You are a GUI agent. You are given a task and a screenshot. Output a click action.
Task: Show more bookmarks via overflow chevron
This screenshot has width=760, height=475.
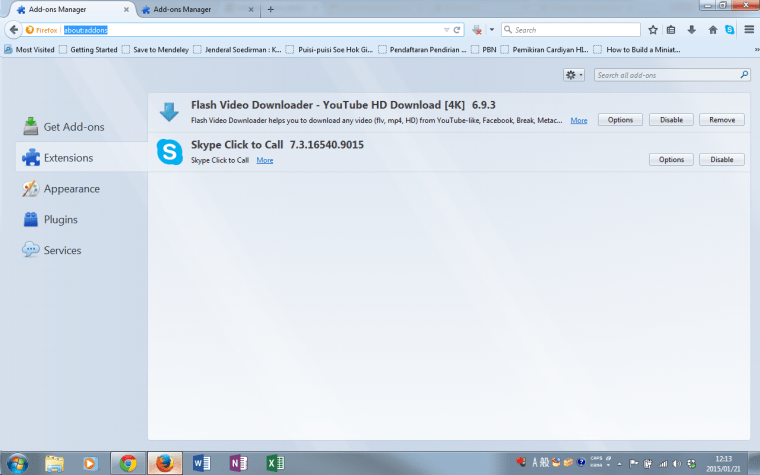click(x=756, y=49)
